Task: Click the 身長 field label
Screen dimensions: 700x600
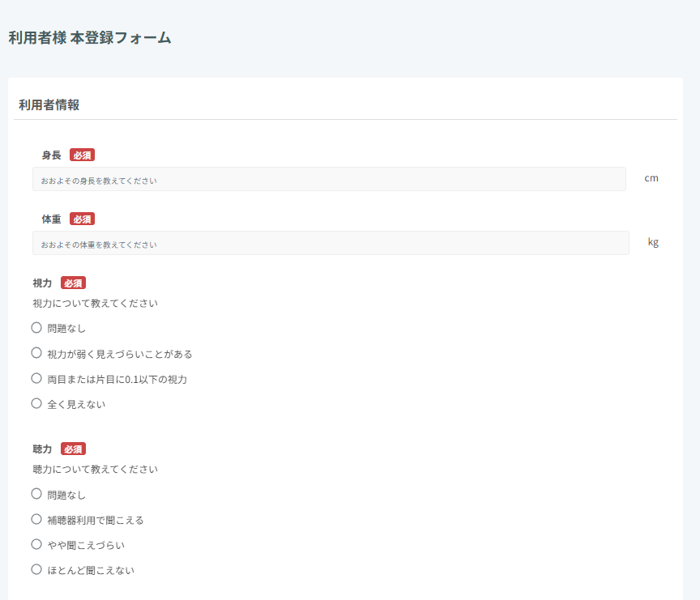Action: point(51,155)
